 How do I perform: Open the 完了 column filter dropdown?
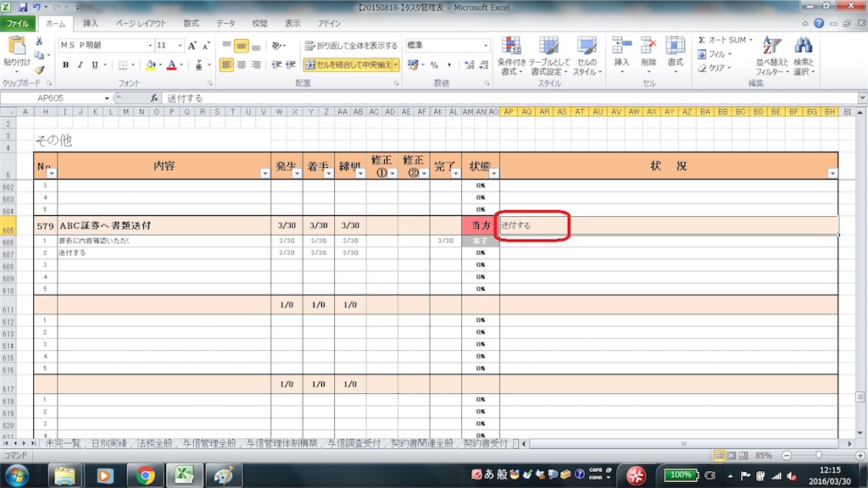pyautogui.click(x=455, y=174)
